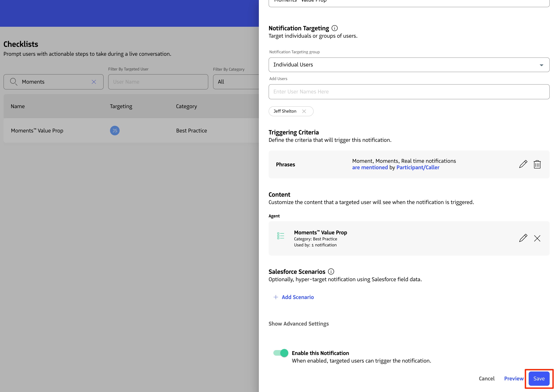Image resolution: width=557 pixels, height=392 pixels.
Task: Click the Participant/Caller link
Action: click(418, 167)
